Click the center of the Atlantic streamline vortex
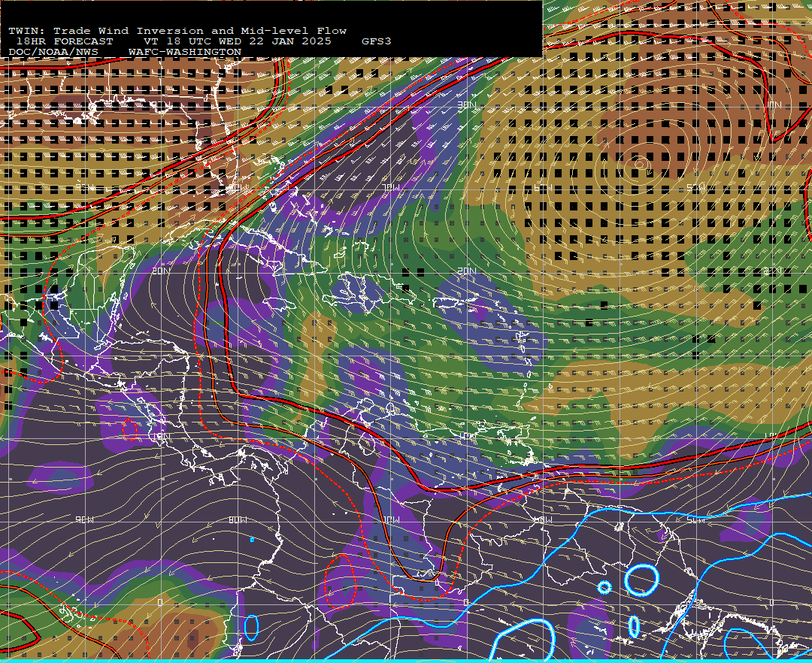This screenshot has width=812, height=663. (x=640, y=165)
